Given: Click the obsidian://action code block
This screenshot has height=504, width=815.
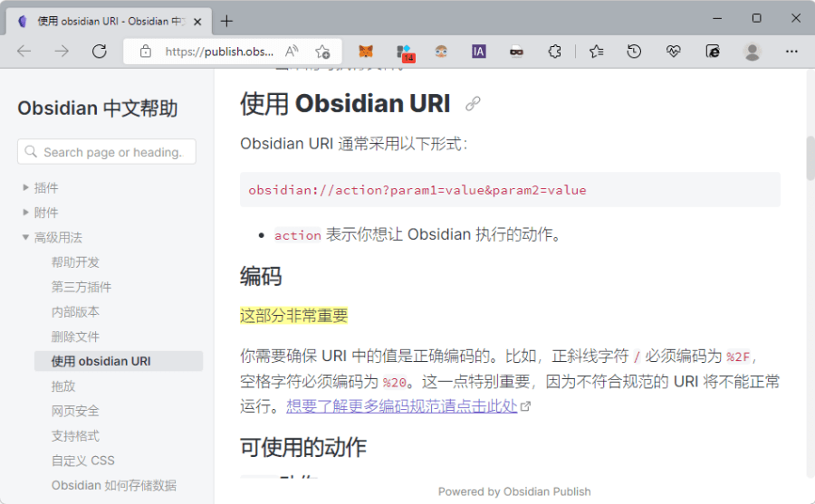Looking at the screenshot, I should tap(510, 190).
